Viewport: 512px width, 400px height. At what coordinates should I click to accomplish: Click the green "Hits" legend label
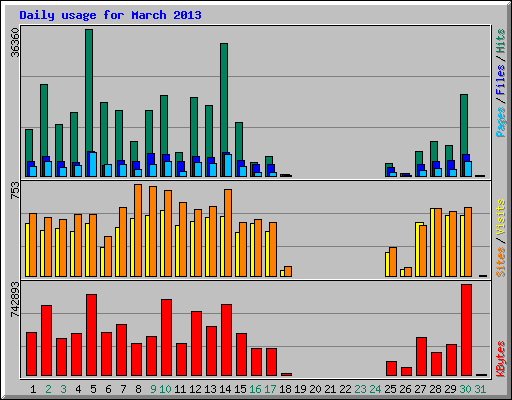click(501, 41)
